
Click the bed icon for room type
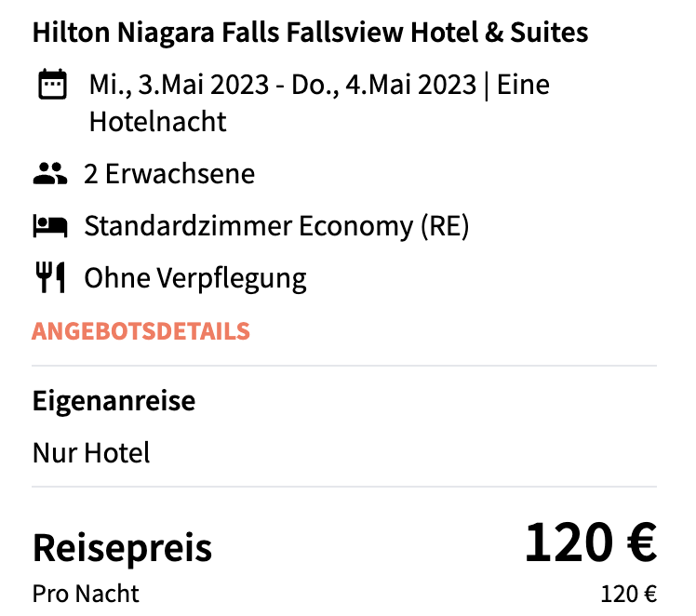50,226
